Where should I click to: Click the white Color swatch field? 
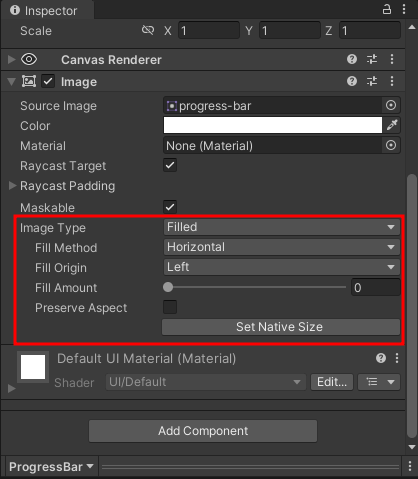click(273, 125)
